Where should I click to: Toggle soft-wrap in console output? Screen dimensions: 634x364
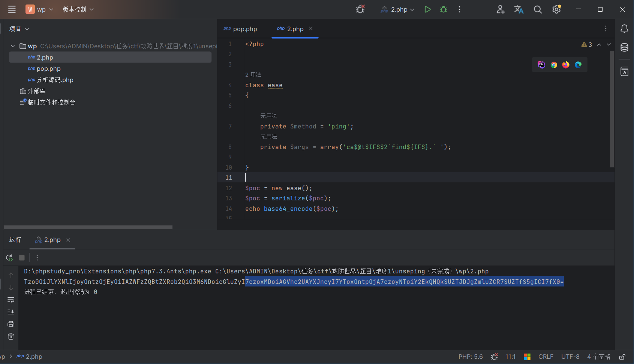tap(11, 300)
